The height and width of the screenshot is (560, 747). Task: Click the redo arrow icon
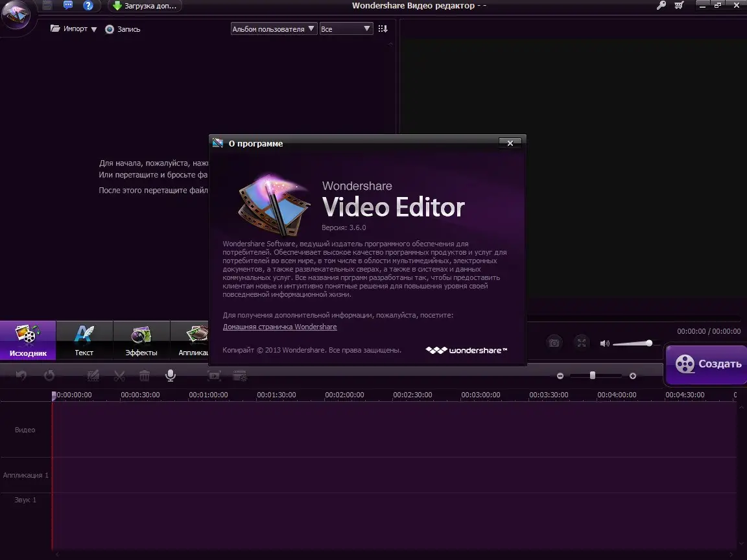point(49,376)
